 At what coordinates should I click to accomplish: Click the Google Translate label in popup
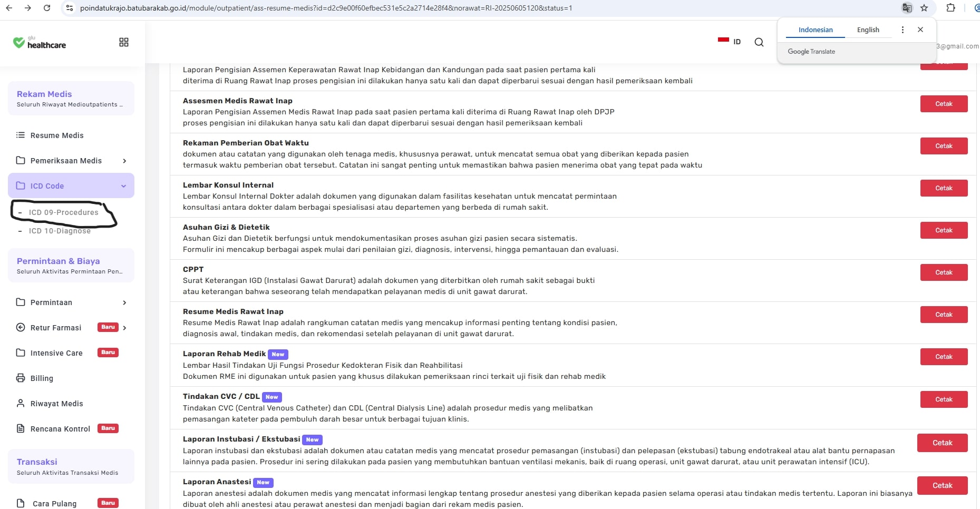[x=811, y=52]
